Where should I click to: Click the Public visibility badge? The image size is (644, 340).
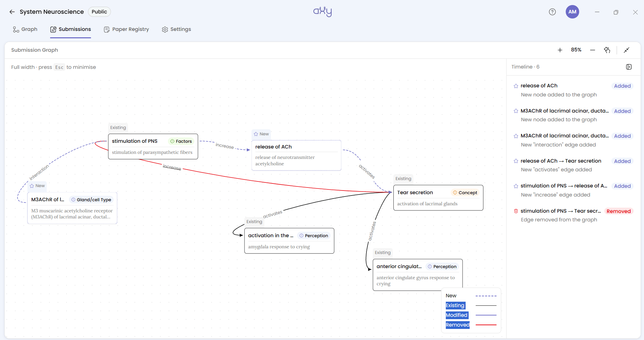[x=99, y=12]
